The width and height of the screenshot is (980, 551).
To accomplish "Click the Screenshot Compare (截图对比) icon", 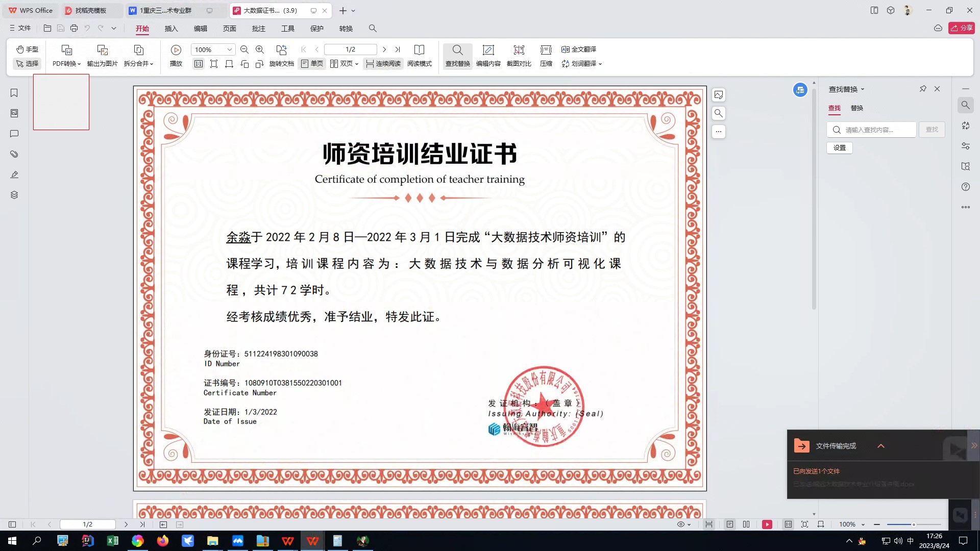I will point(519,50).
